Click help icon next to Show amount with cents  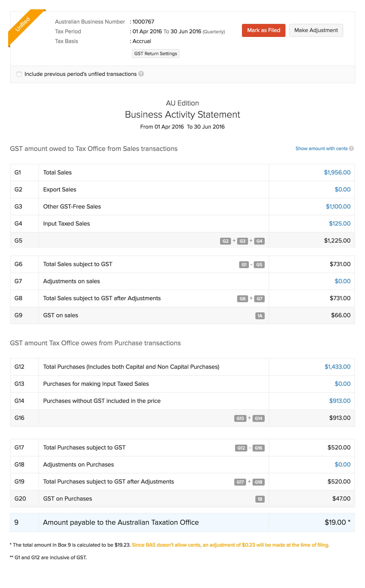(351, 148)
